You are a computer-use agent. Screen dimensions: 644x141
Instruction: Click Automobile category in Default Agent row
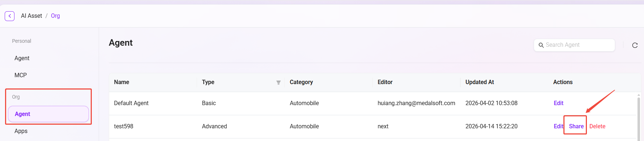coord(304,103)
